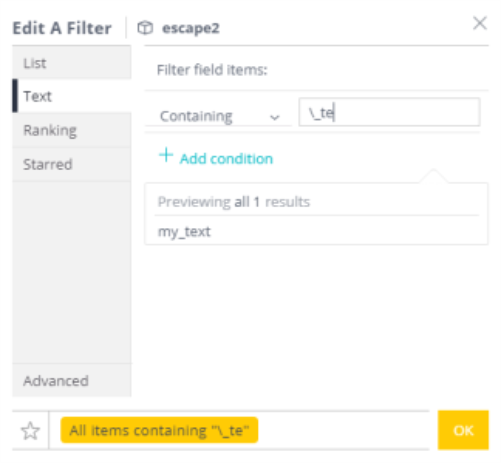This screenshot has width=501, height=463.
Task: Click the yellow All items containing tag
Action: [159, 430]
